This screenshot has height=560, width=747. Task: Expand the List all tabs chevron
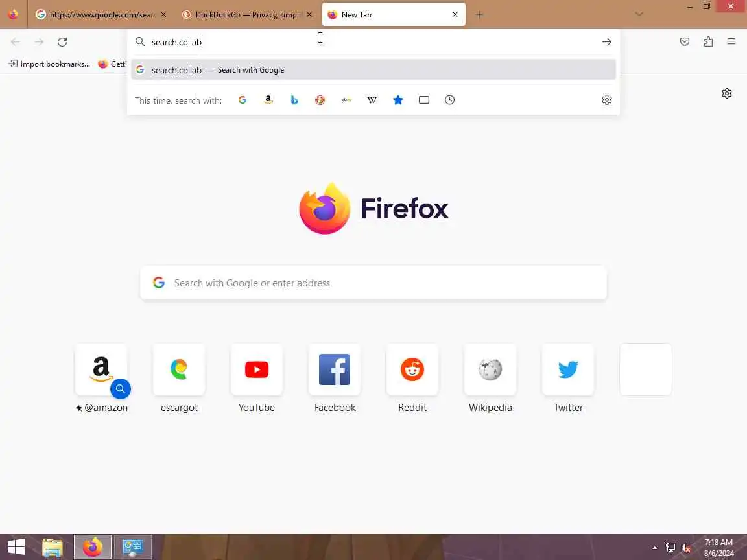pos(639,14)
